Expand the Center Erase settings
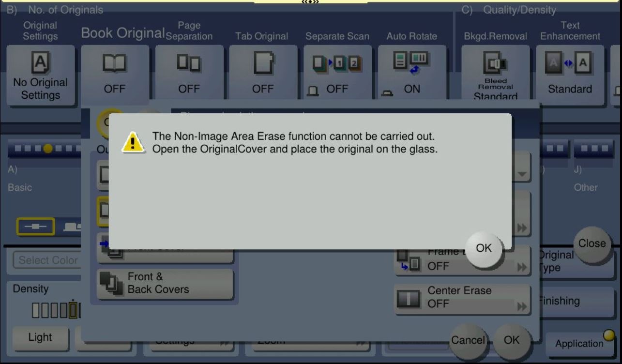 click(462, 298)
